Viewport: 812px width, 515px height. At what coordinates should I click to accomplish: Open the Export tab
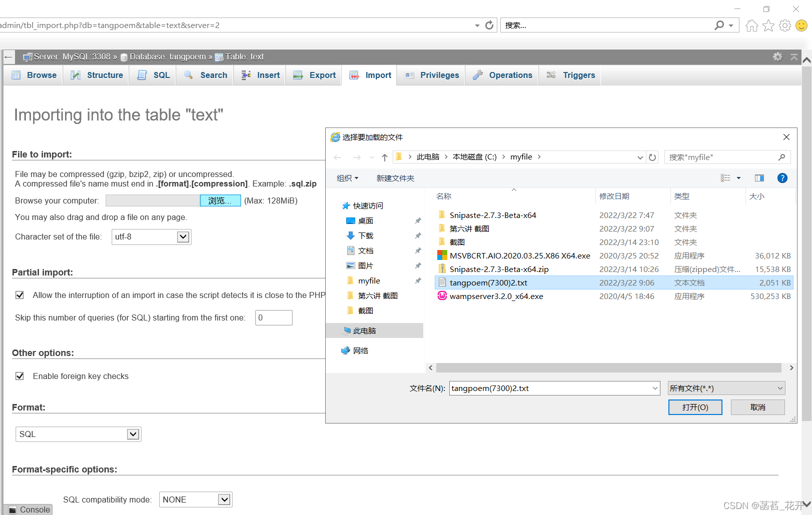tap(314, 75)
